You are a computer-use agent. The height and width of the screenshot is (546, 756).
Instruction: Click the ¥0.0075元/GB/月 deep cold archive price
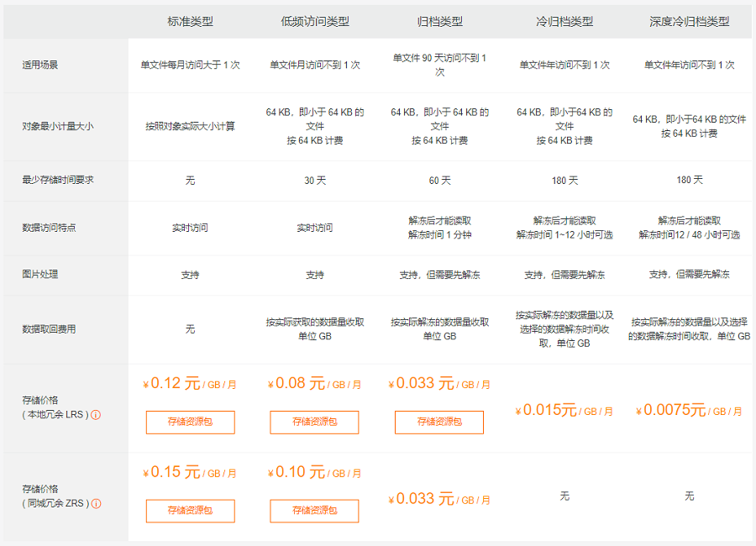[x=689, y=411]
